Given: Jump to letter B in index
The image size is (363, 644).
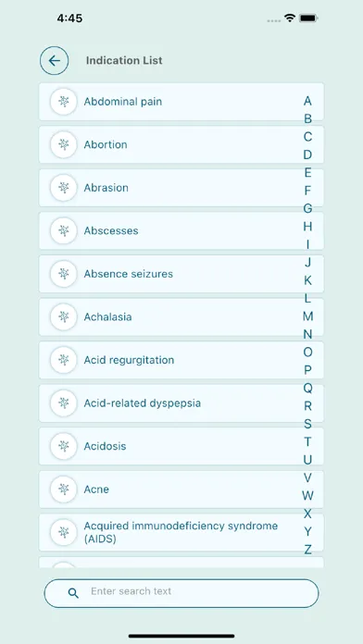Looking at the screenshot, I should pos(308,118).
